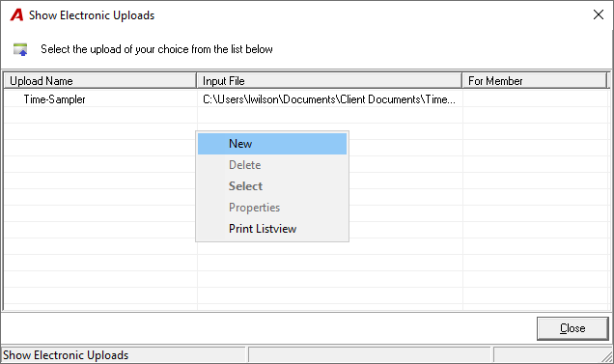
Task: Click the status bar text Show Electronic Uploads
Action: pyautogui.click(x=66, y=355)
